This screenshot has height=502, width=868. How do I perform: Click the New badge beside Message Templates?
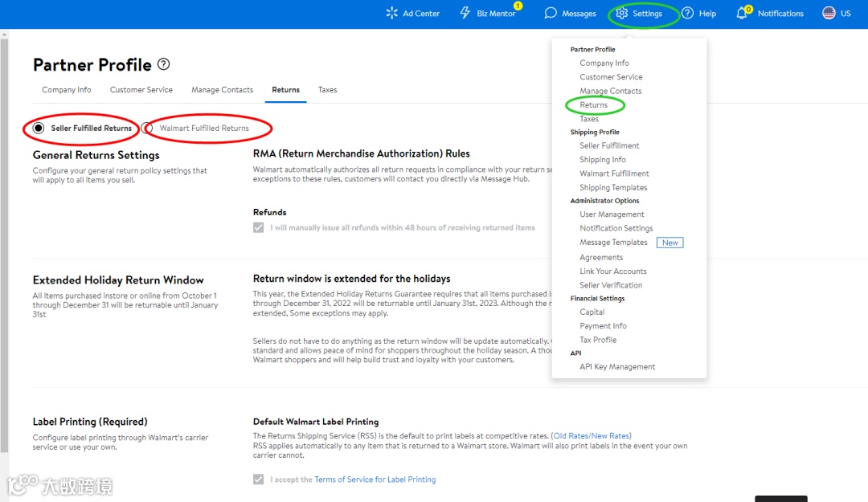tap(669, 243)
